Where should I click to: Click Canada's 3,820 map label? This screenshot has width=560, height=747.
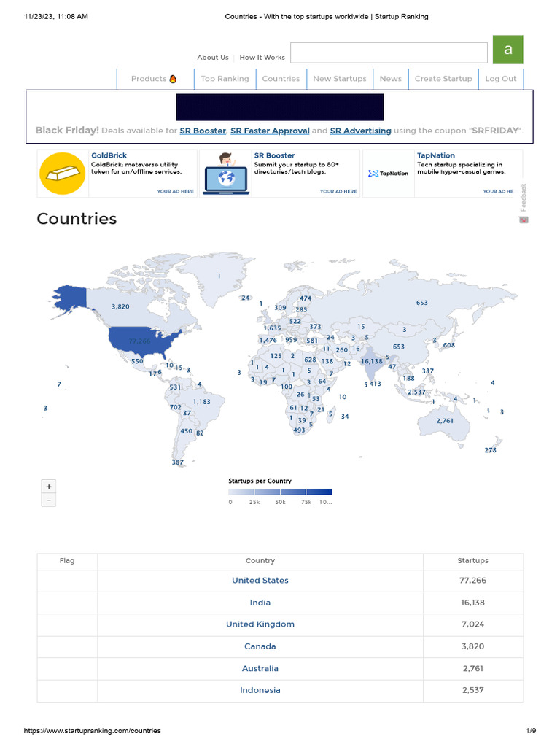click(120, 307)
